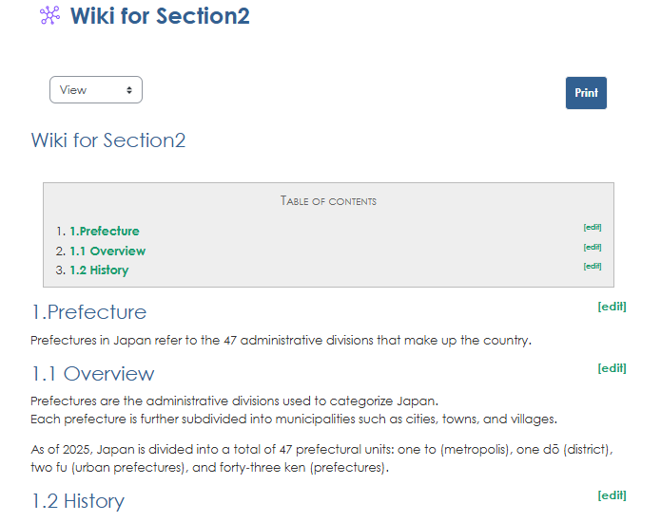Click the paragraph starting with As of 2025
The height and width of the screenshot is (522, 661).
click(320, 458)
